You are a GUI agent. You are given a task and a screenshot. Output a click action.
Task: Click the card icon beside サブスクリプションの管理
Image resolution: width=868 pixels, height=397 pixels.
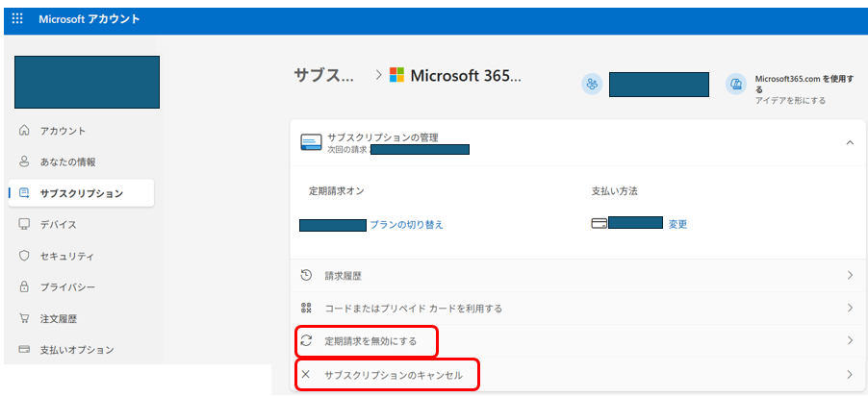(311, 142)
